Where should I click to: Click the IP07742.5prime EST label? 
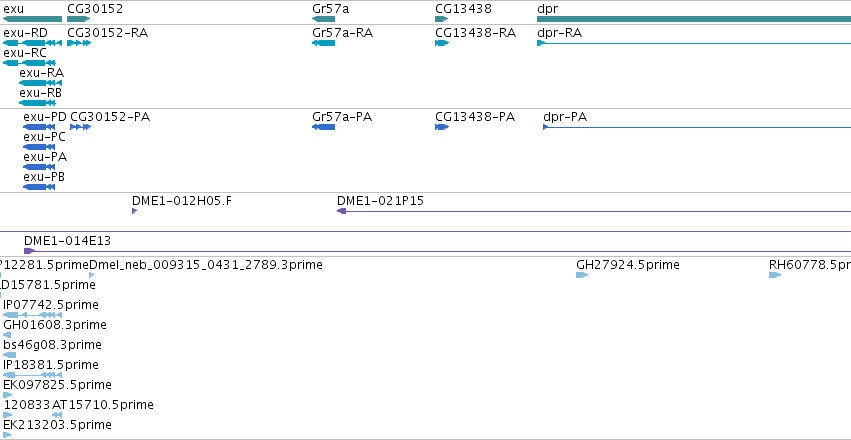click(x=51, y=305)
